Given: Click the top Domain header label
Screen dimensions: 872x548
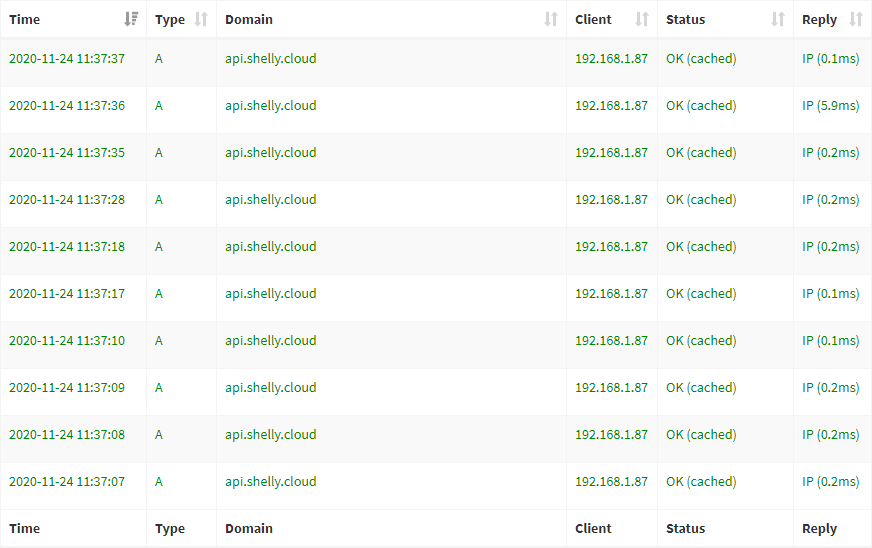Looking at the screenshot, I should tap(249, 19).
